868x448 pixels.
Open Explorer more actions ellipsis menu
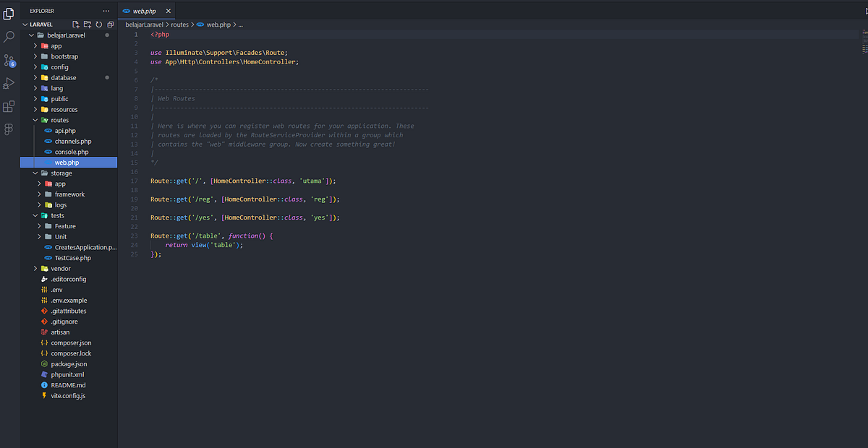click(x=106, y=11)
